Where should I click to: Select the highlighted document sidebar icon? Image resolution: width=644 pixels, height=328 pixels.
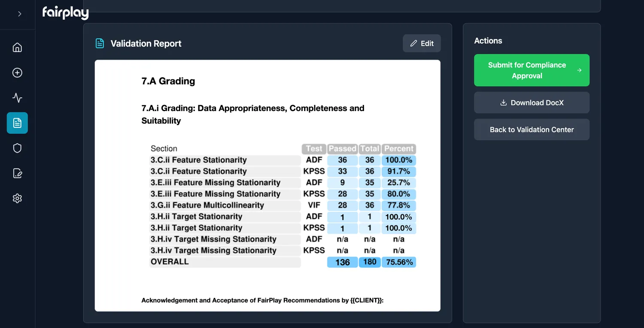pos(17,123)
